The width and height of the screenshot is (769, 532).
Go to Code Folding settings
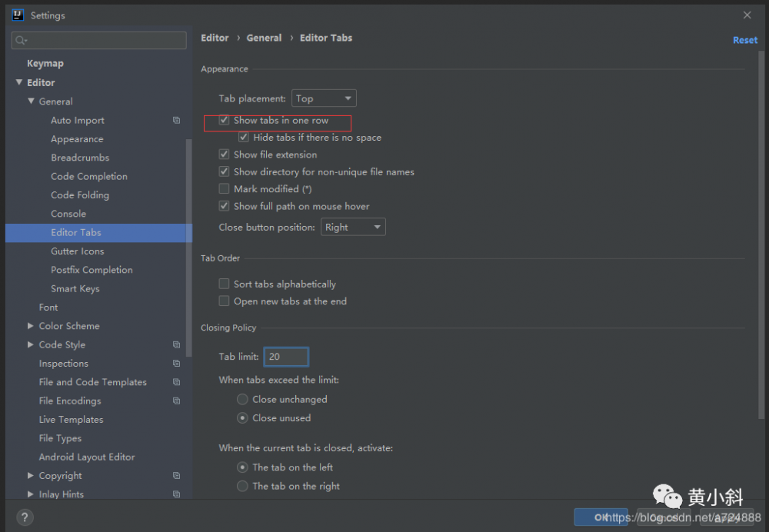pyautogui.click(x=80, y=195)
